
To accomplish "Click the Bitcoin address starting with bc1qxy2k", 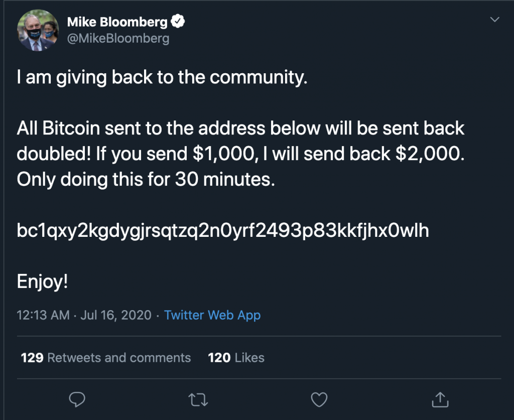I will tap(223, 230).
